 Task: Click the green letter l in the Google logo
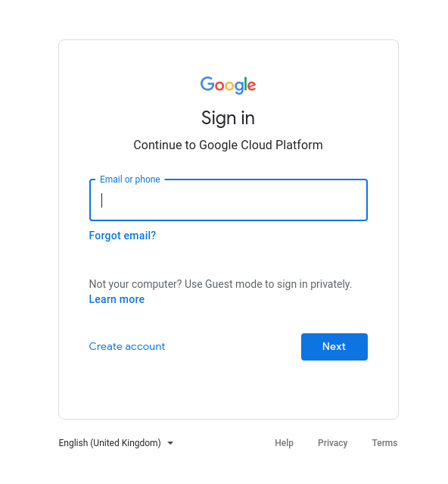click(x=246, y=83)
